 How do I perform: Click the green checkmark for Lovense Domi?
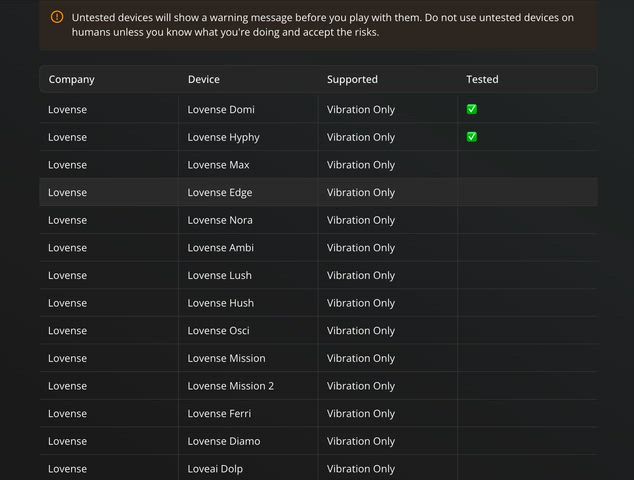point(472,109)
